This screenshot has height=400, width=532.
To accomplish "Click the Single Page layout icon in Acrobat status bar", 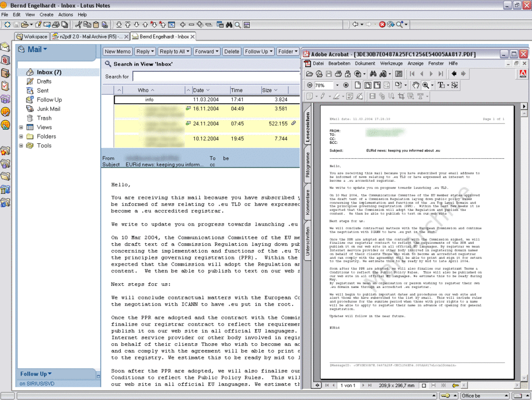I will point(424,385).
